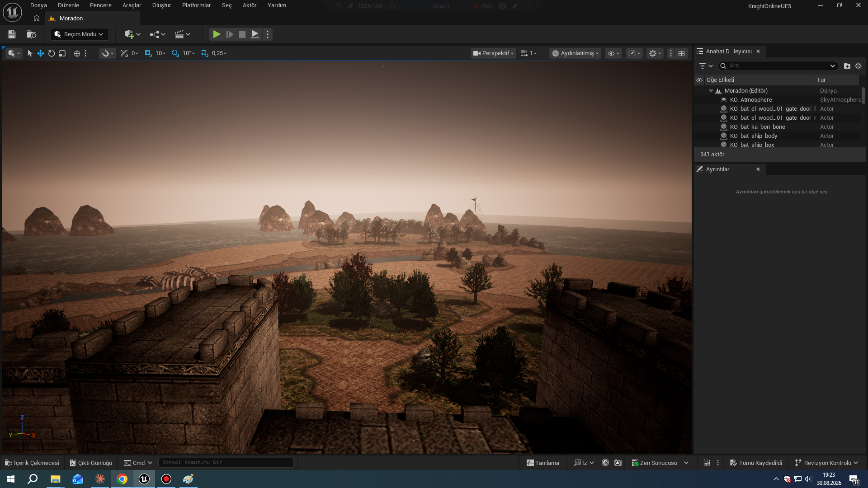Open the surface snapping magnet menu
Screen dimensions: 868x488
pos(107,53)
